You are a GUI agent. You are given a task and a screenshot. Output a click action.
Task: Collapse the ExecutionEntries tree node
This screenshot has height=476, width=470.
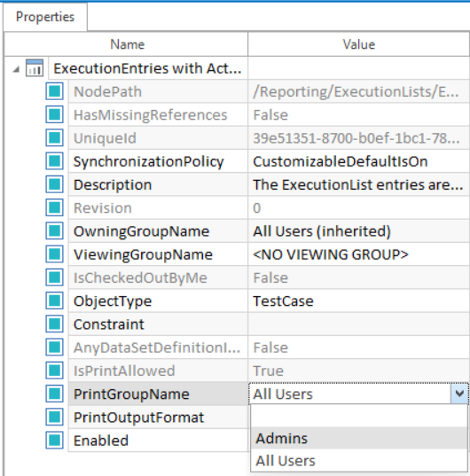(x=16, y=69)
